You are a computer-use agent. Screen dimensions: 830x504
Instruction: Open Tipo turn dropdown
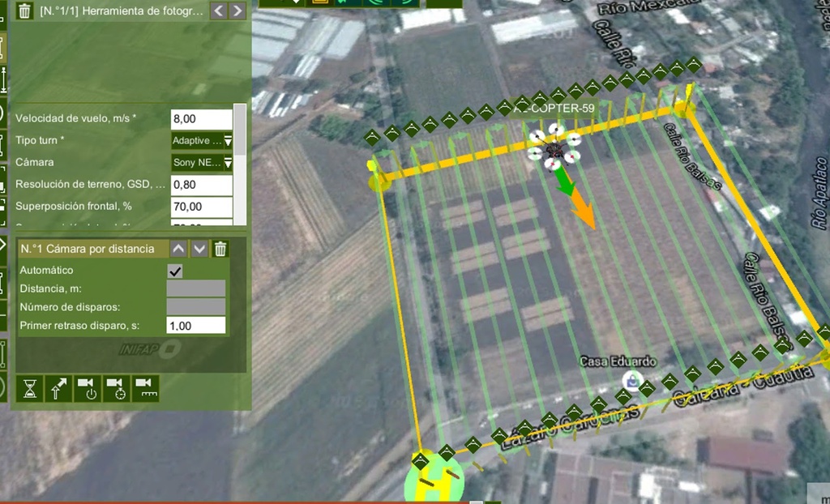click(202, 140)
